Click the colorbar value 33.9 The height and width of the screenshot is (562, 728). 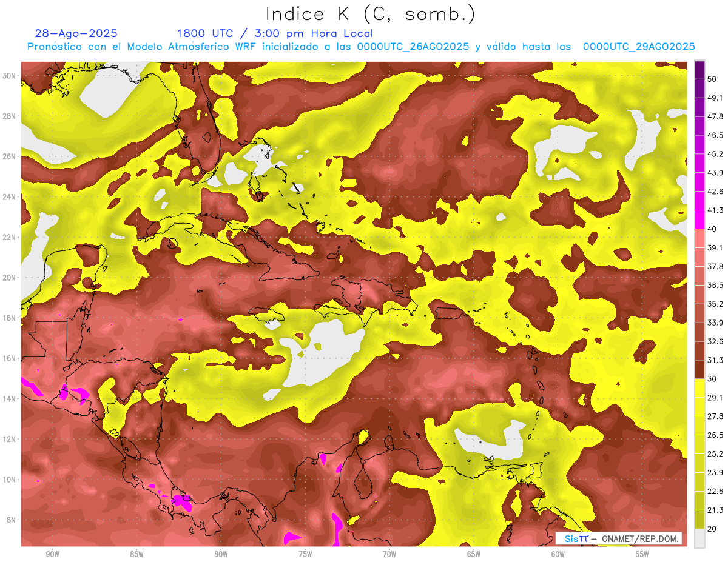coord(715,323)
